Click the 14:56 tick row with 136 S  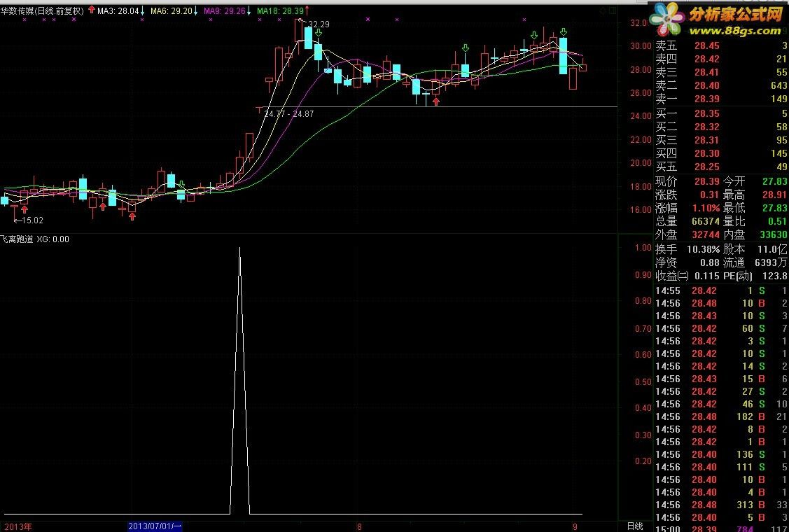(721, 454)
